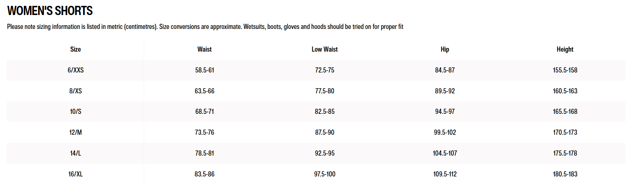644x190 pixels.
Task: Click low waist value 77.5-80
Action: 324,91
